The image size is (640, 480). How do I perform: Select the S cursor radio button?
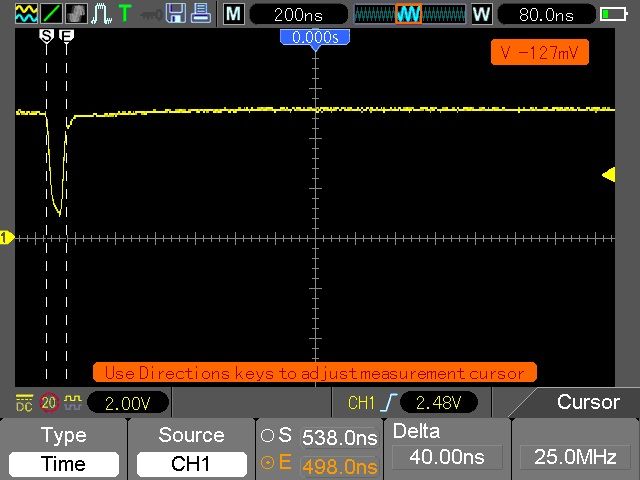(267, 436)
